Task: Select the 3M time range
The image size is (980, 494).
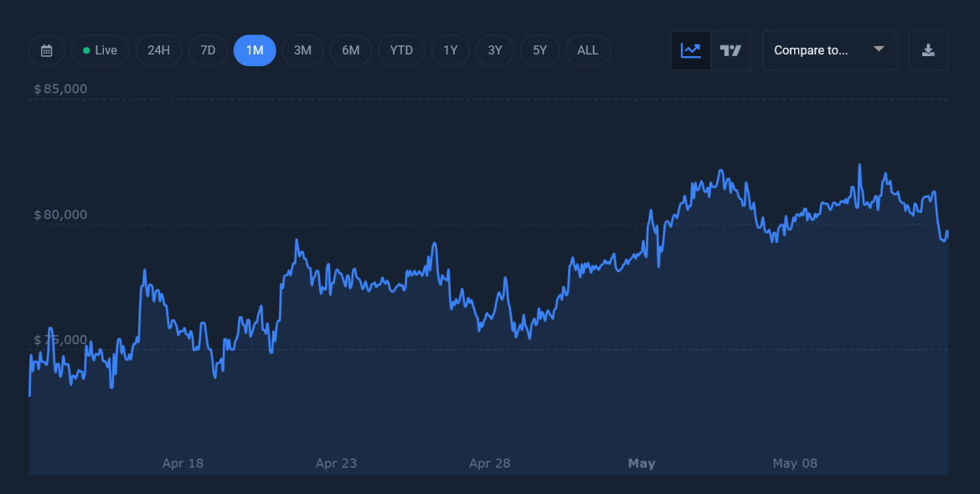Action: tap(302, 50)
